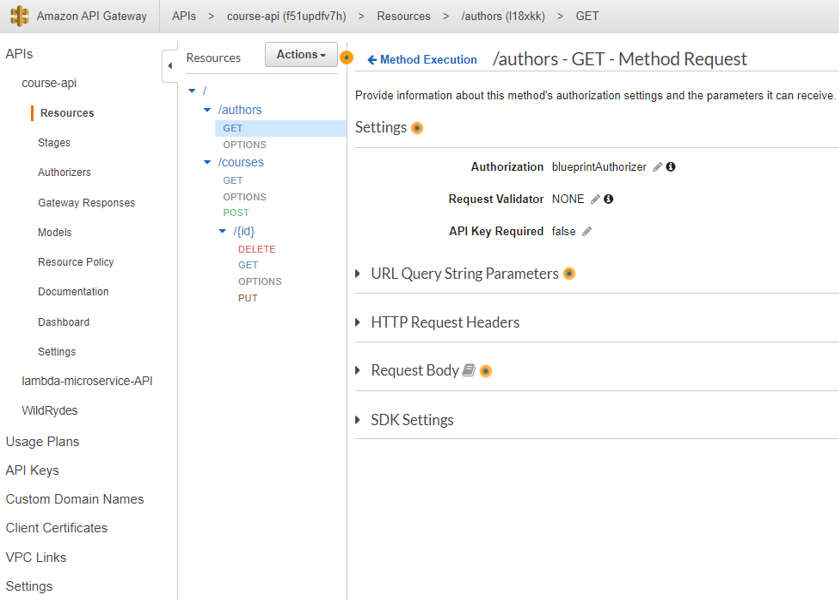The image size is (839, 600).
Task: Expand the Request Body section
Action: (x=358, y=370)
